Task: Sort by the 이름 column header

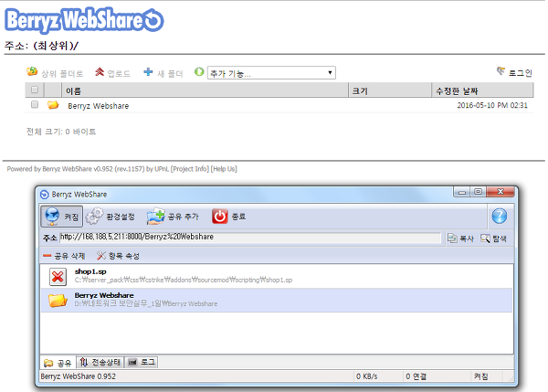Action: click(205, 90)
